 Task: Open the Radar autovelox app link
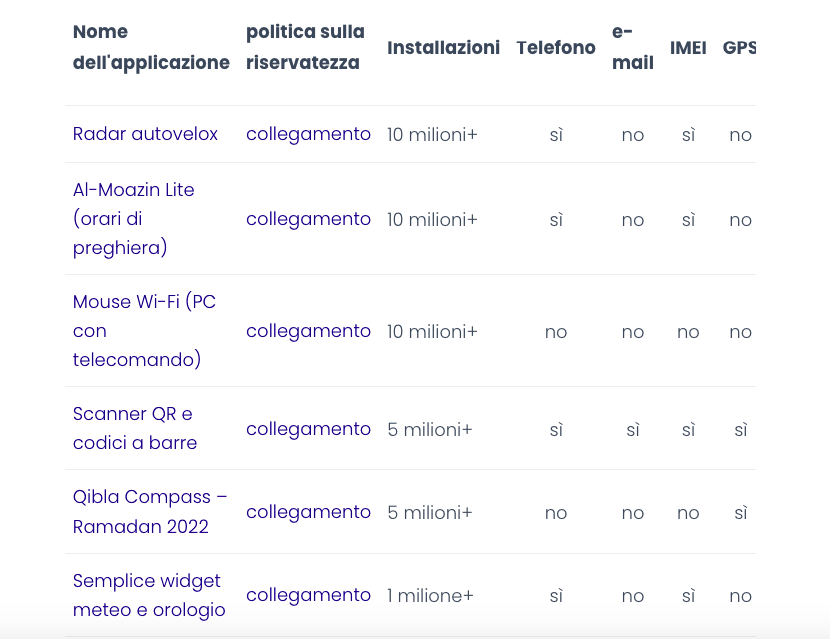(145, 134)
